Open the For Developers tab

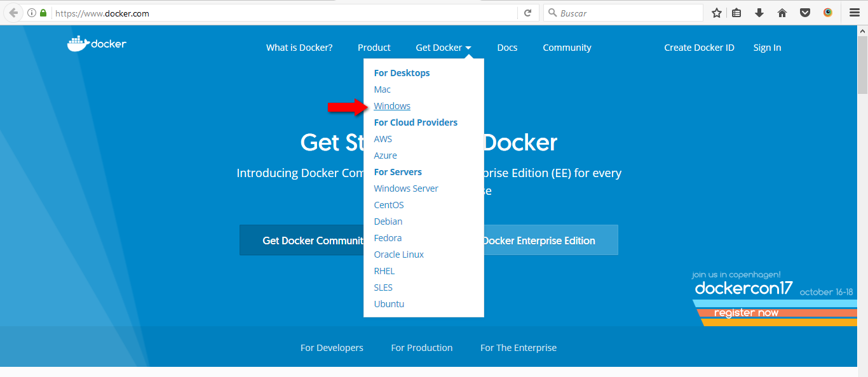tap(332, 348)
